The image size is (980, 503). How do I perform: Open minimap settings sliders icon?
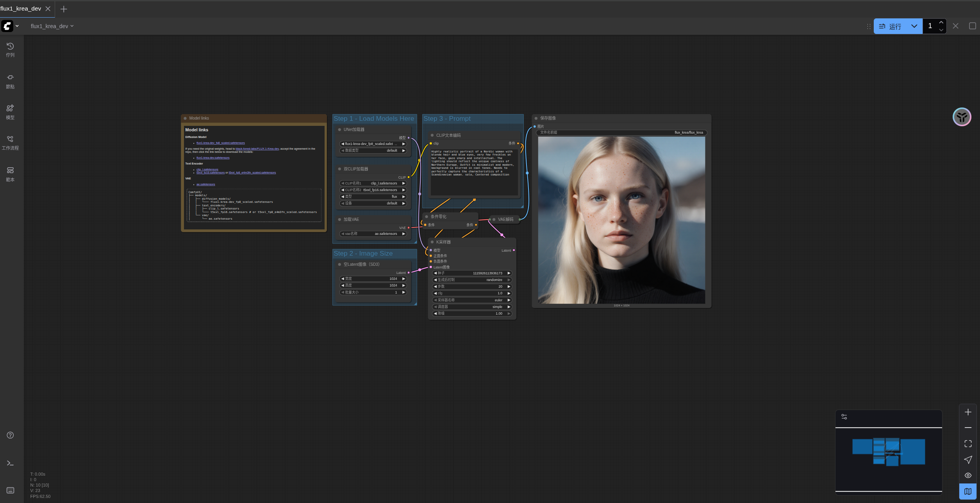(844, 417)
